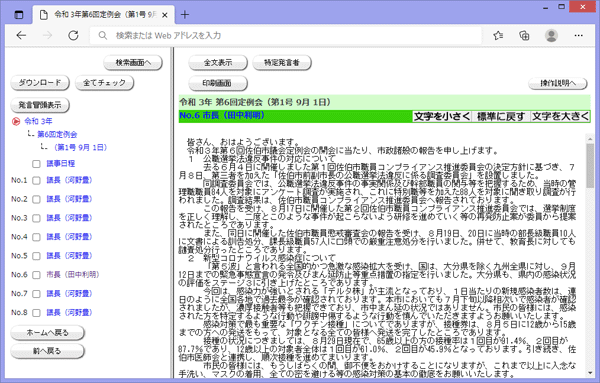Click the 検索画面へ button

(x=133, y=62)
